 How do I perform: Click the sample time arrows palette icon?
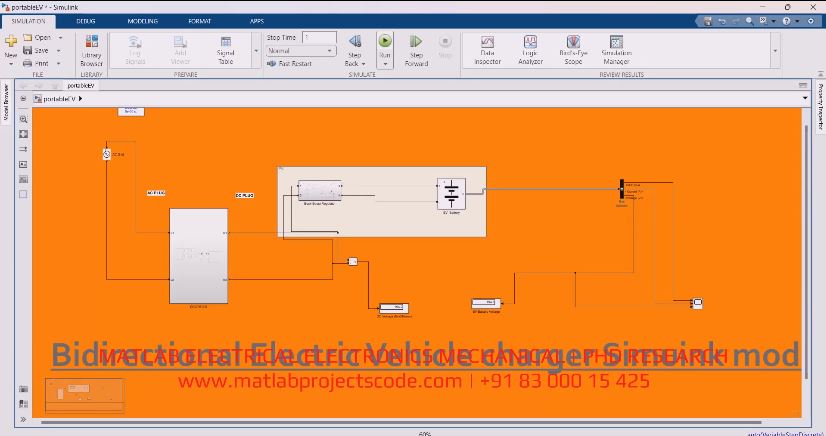point(23,150)
